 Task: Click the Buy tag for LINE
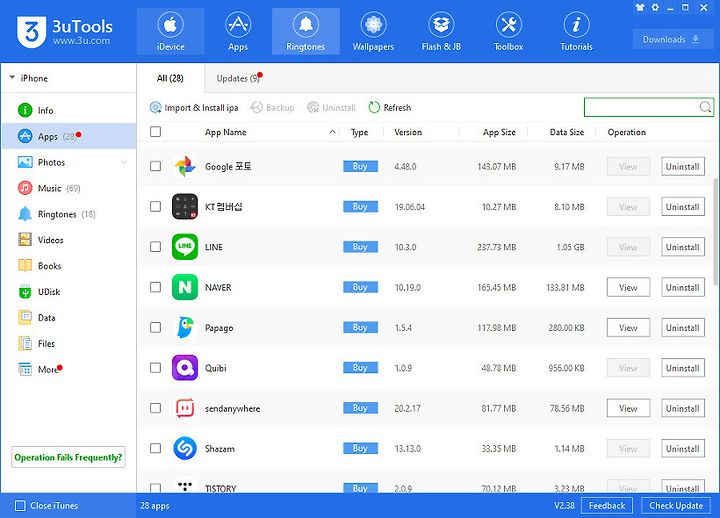pyautogui.click(x=360, y=247)
